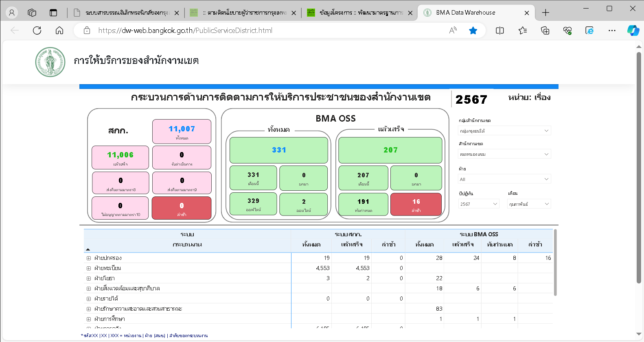Expand the ฝ่ายปกครอง row
Image resolution: width=644 pixels, height=342 pixels.
88,258
